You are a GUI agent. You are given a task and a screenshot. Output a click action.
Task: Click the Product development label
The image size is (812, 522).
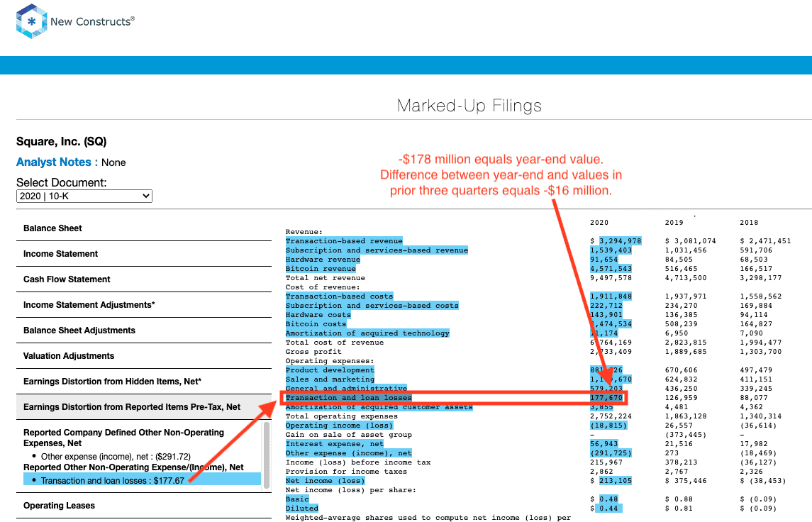tap(330, 370)
